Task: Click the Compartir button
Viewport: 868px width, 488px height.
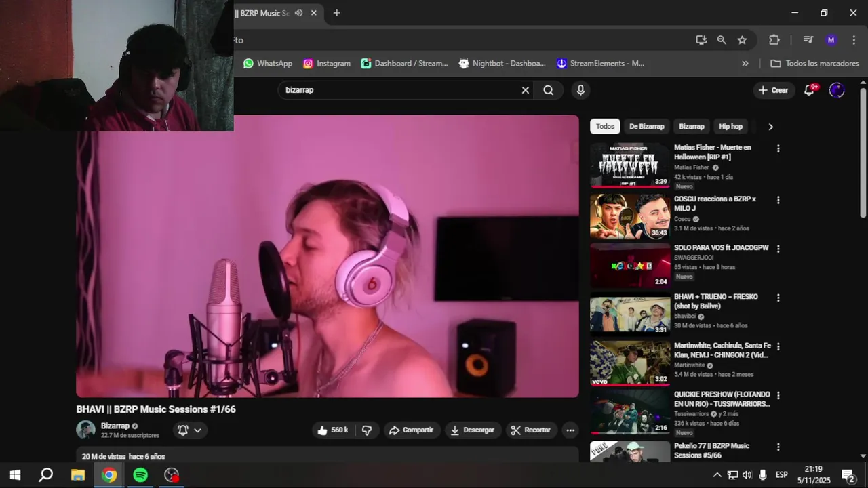Action: click(x=411, y=430)
